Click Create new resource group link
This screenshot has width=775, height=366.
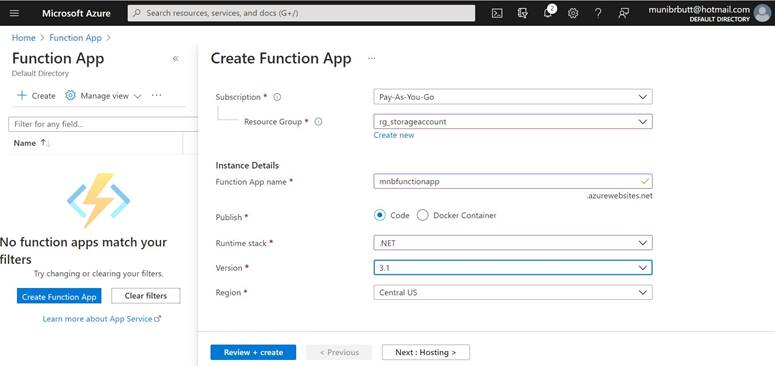(x=394, y=135)
